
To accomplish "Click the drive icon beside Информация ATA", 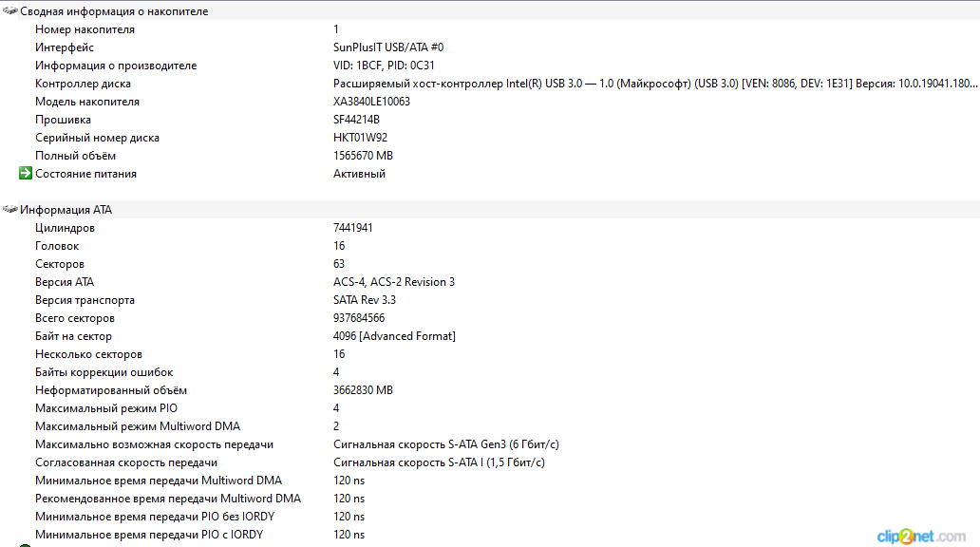I will point(10,210).
